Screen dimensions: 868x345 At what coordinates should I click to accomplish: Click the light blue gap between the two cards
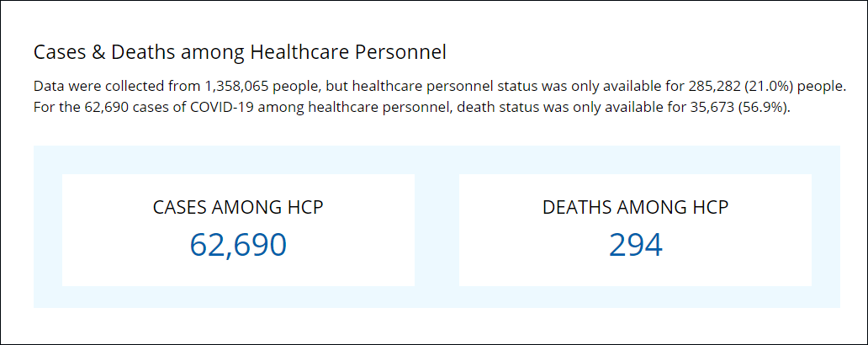click(437, 230)
